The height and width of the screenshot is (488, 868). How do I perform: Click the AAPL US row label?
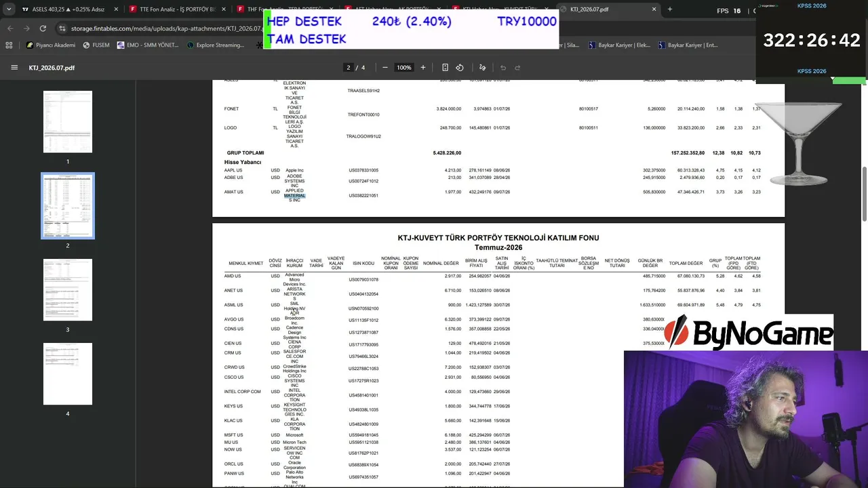click(233, 171)
